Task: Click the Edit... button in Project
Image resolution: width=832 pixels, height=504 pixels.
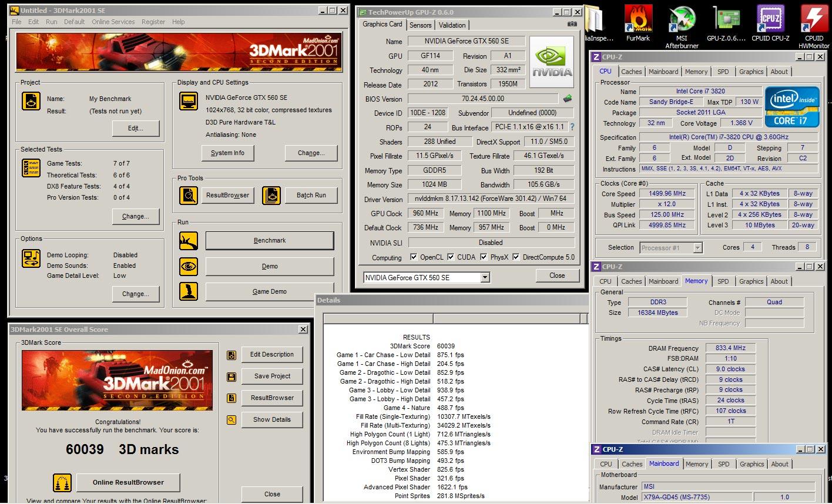Action: click(136, 128)
